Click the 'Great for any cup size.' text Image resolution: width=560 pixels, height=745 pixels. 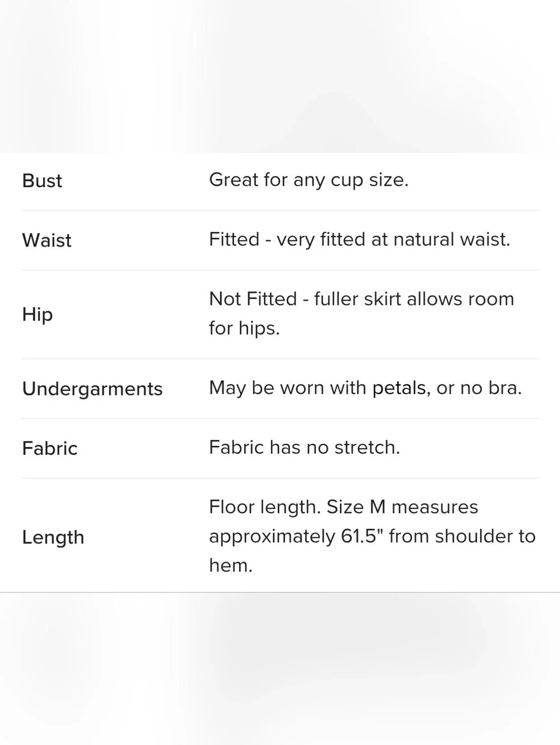click(309, 180)
